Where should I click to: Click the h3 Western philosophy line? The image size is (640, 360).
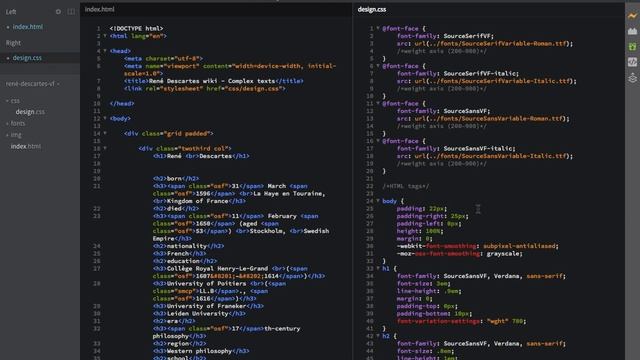click(x=201, y=351)
